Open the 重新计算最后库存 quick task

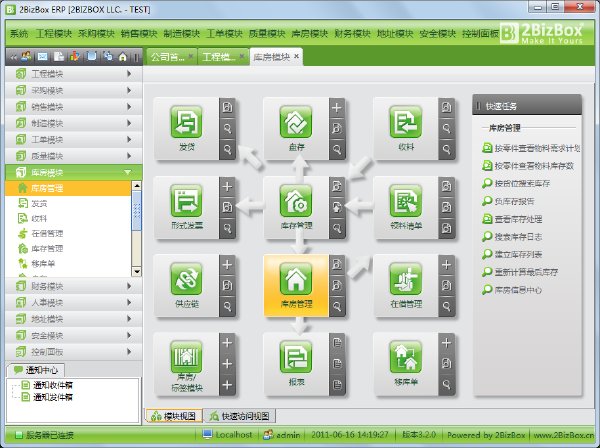point(520,272)
